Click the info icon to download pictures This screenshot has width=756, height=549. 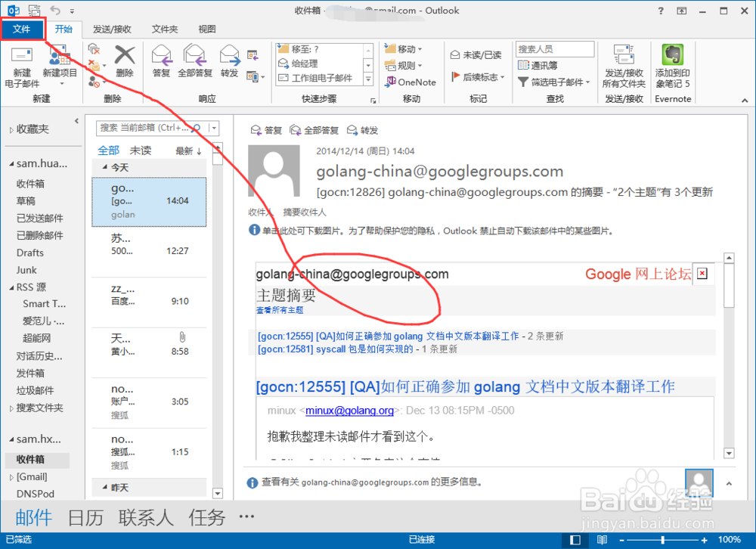tap(254, 230)
